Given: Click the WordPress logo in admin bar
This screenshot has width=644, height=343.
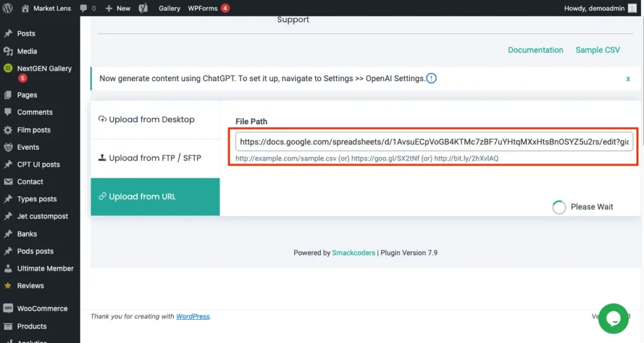Looking at the screenshot, I should click(x=8, y=8).
